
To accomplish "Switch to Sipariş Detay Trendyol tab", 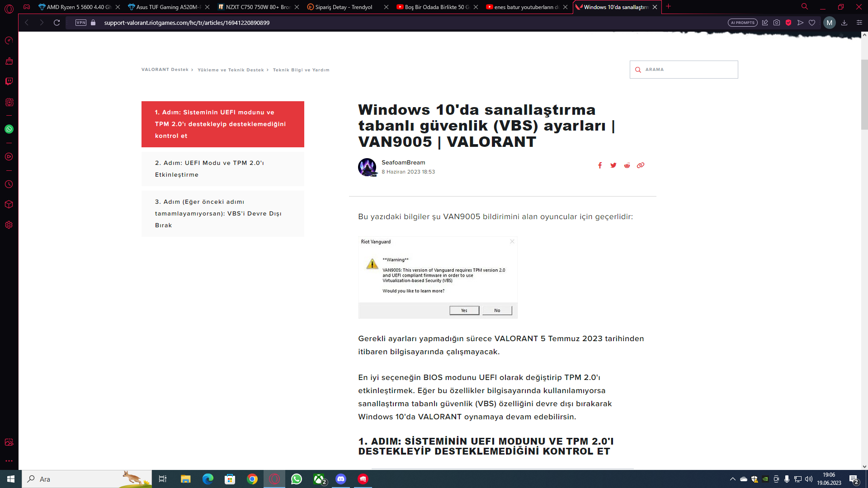I will click(344, 7).
